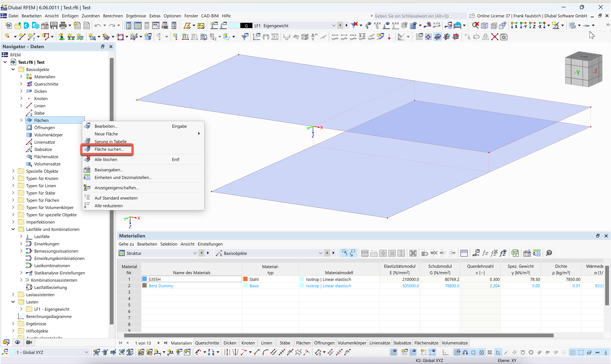Click the video camera icon in navigator footer
The height and width of the screenshot is (364, 611).
[x=29, y=342]
